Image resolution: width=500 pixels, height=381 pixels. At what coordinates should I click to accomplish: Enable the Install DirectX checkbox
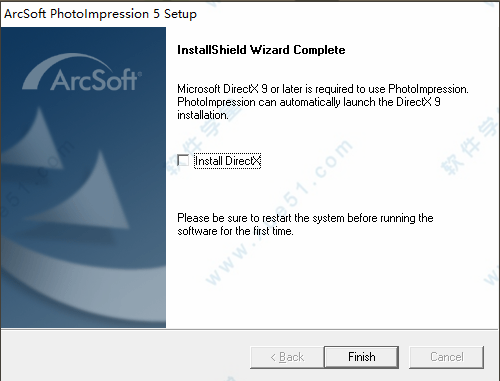[183, 160]
